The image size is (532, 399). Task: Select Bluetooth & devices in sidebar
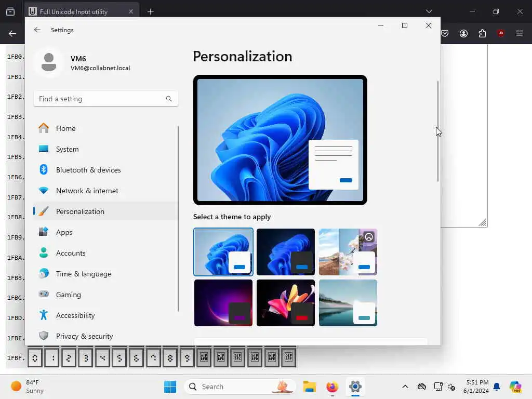tap(105, 170)
